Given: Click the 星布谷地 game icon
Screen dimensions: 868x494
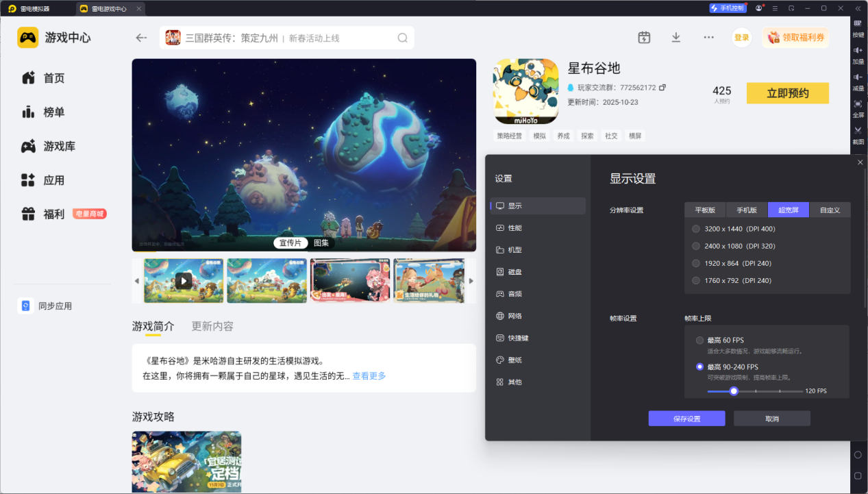Looking at the screenshot, I should [x=526, y=92].
